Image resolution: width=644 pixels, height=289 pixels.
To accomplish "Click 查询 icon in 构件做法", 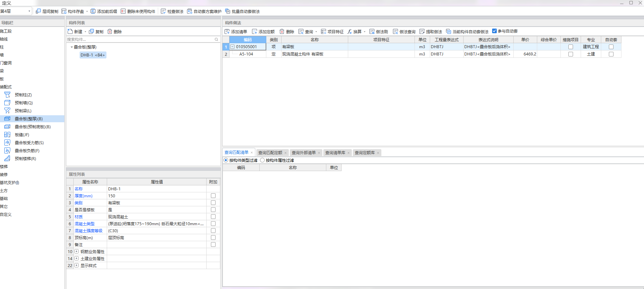I will click(301, 32).
